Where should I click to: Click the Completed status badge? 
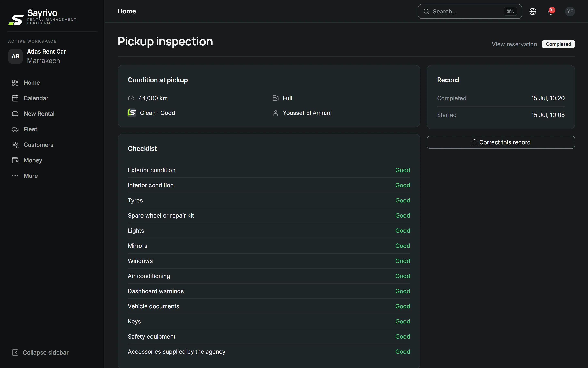pyautogui.click(x=558, y=44)
